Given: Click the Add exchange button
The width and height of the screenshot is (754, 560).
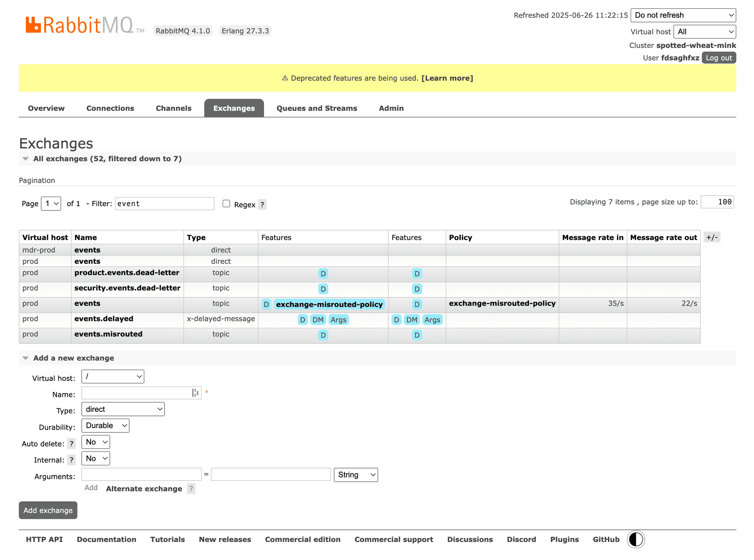Looking at the screenshot, I should point(48,510).
